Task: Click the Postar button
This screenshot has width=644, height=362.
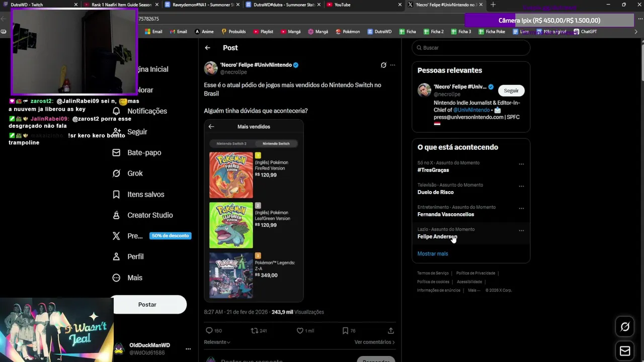Action: point(149,305)
